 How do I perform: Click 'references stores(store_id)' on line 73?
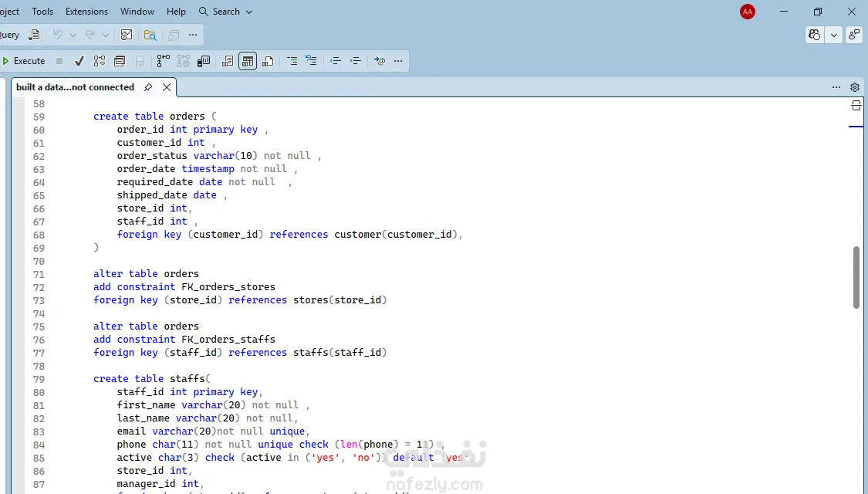point(307,300)
